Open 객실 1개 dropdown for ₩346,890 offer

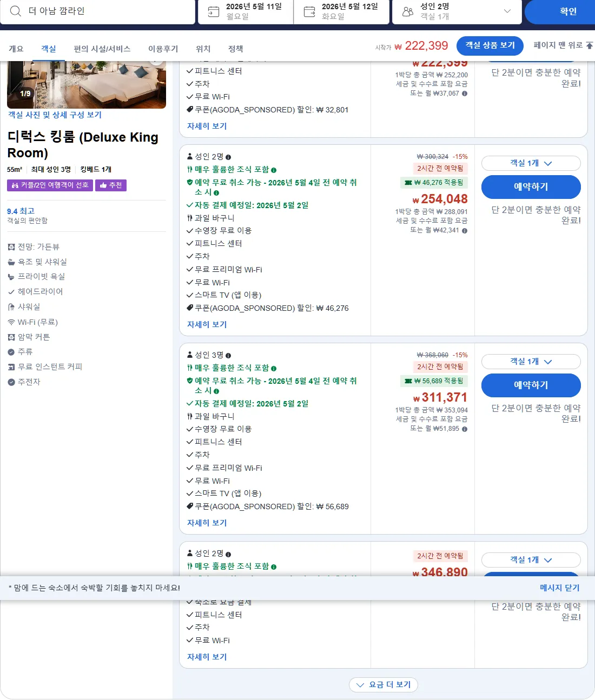(531, 560)
